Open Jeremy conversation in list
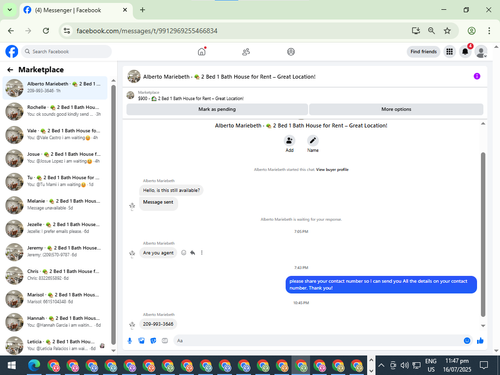 55,252
